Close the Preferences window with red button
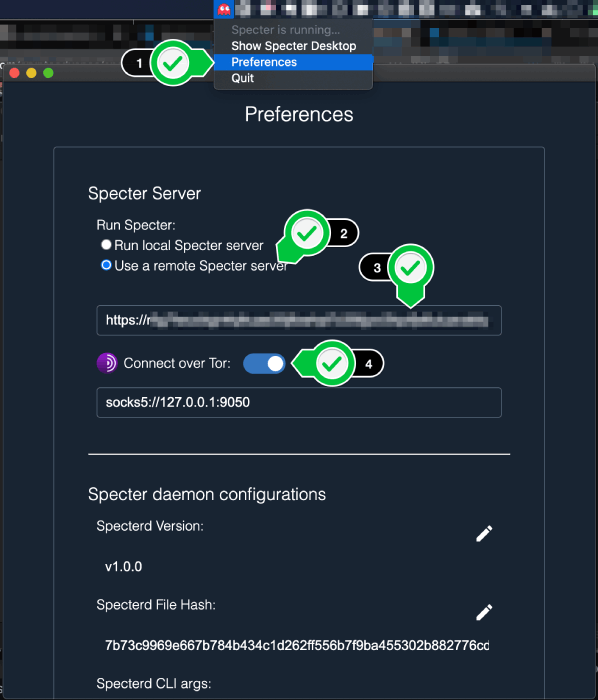 click(x=14, y=73)
